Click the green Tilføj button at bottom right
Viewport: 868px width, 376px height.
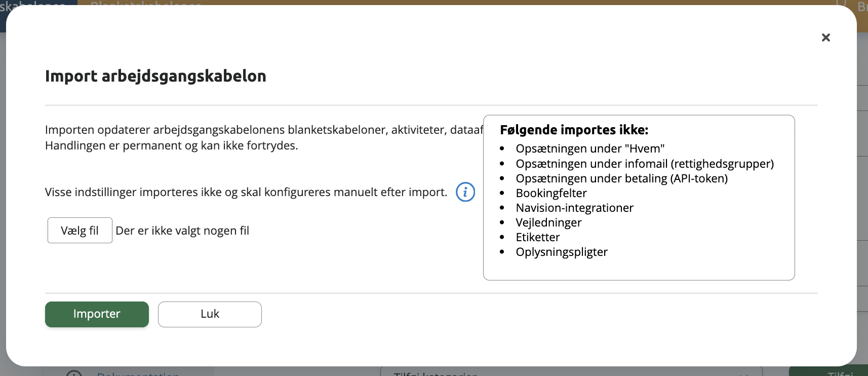click(828, 371)
